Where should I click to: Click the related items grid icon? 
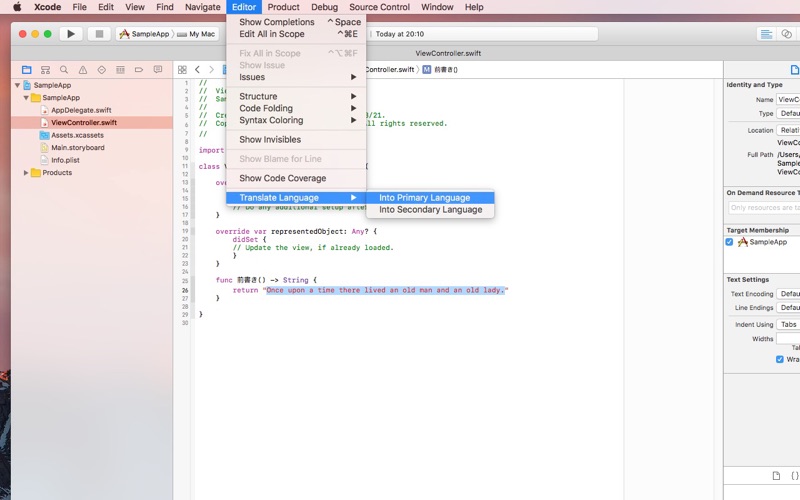(182, 69)
